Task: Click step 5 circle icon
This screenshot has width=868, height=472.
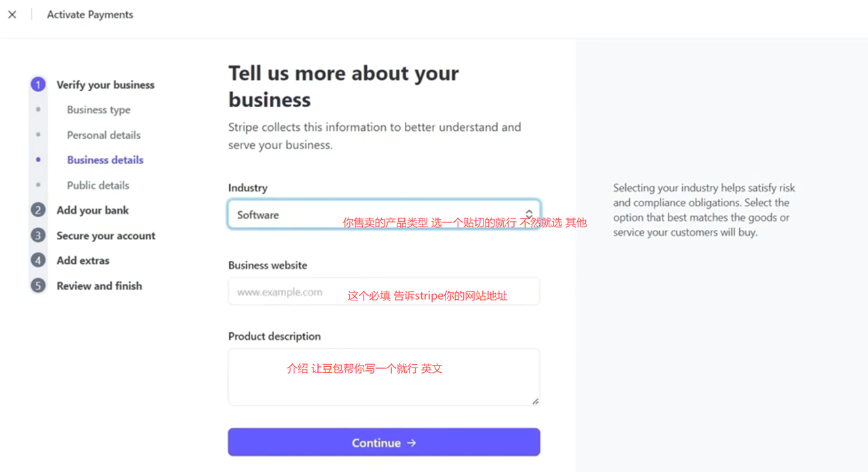Action: (x=38, y=286)
